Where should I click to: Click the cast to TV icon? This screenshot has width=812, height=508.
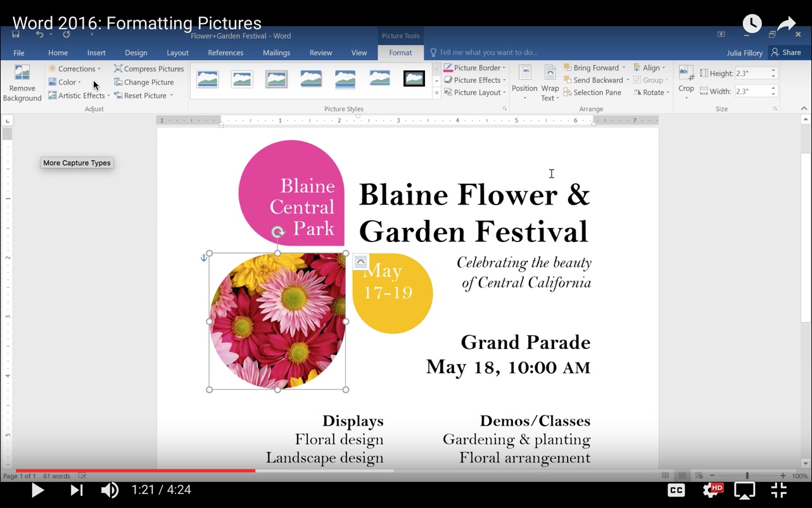click(745, 490)
